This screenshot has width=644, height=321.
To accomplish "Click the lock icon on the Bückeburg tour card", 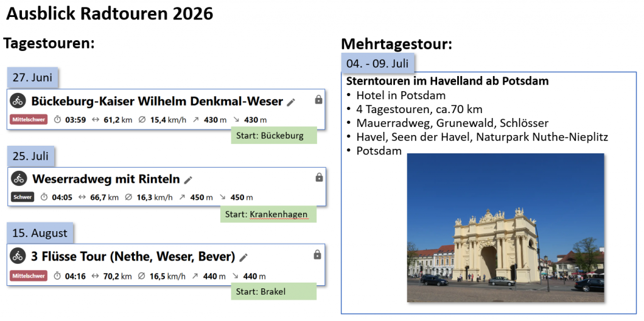I will [318, 99].
